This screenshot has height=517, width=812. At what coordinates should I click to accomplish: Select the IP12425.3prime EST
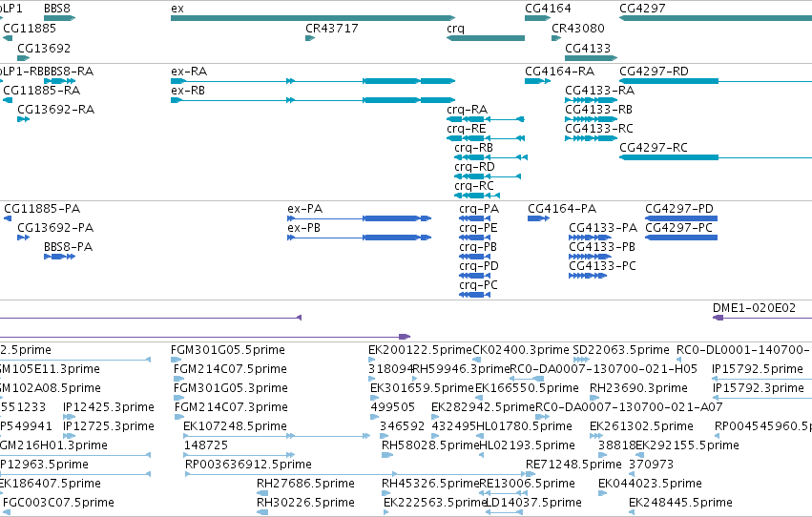pos(70,417)
